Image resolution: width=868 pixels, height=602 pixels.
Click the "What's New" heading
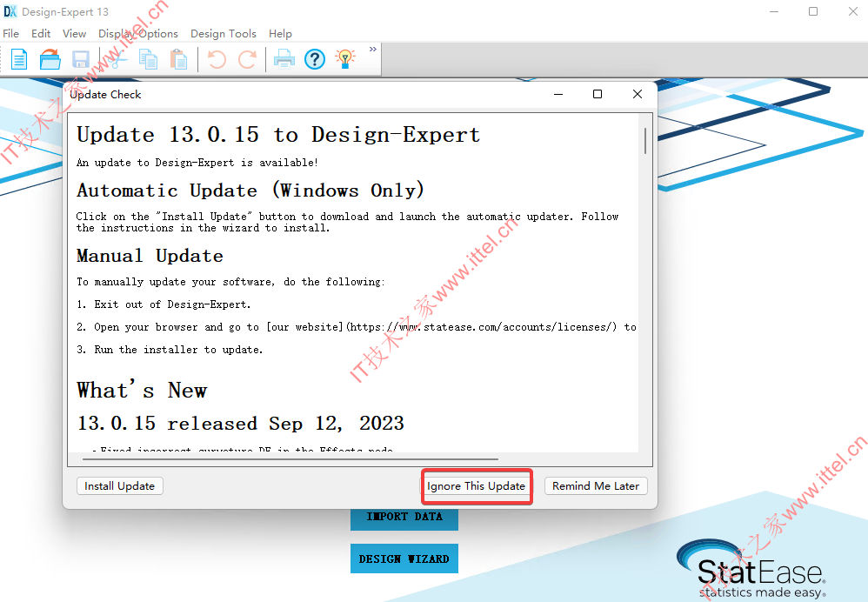[142, 390]
